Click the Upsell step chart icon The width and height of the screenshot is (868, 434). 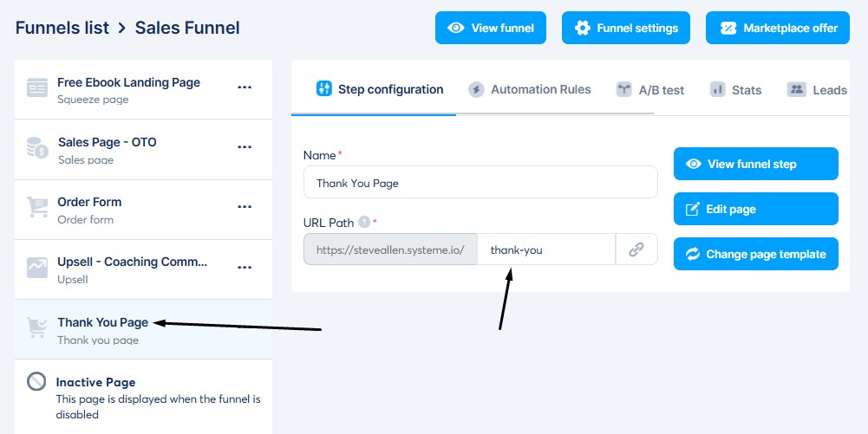pos(37,269)
